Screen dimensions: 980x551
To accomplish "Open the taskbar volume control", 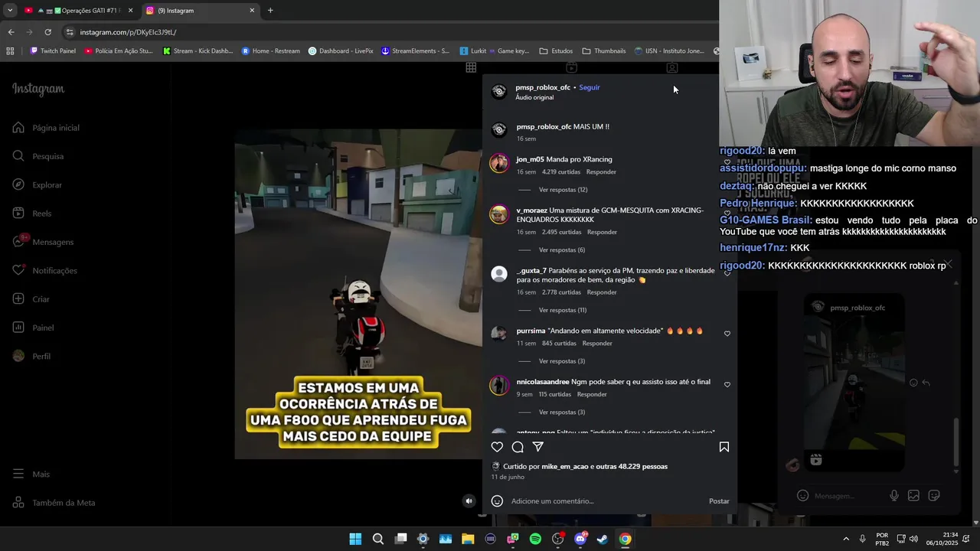I will coord(914,539).
